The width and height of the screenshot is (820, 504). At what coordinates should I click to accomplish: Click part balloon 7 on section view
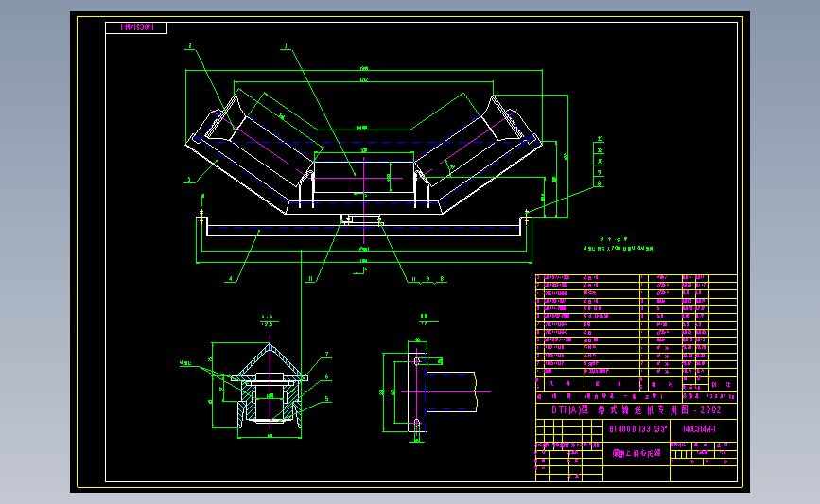pyautogui.click(x=327, y=355)
